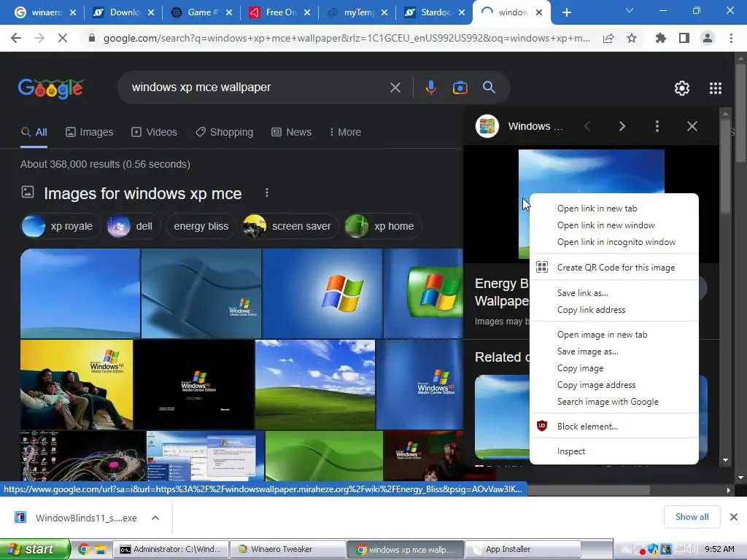Screen dimensions: 747x560
Task: Open the green Bliss hill thumbnail
Action: coord(315,384)
